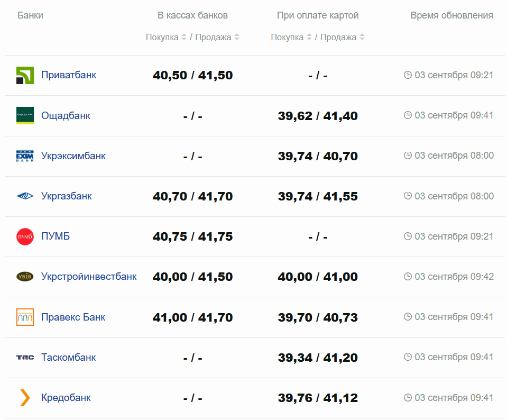Sort by card payment Покупка arrows
The image size is (507, 420).
point(309,37)
